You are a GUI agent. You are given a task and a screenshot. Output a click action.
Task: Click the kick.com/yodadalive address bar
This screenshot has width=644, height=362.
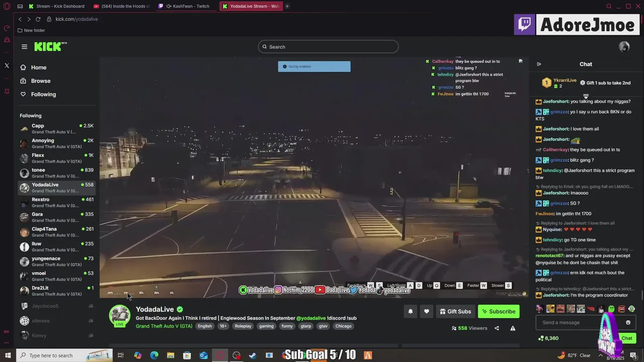pyautogui.click(x=76, y=19)
